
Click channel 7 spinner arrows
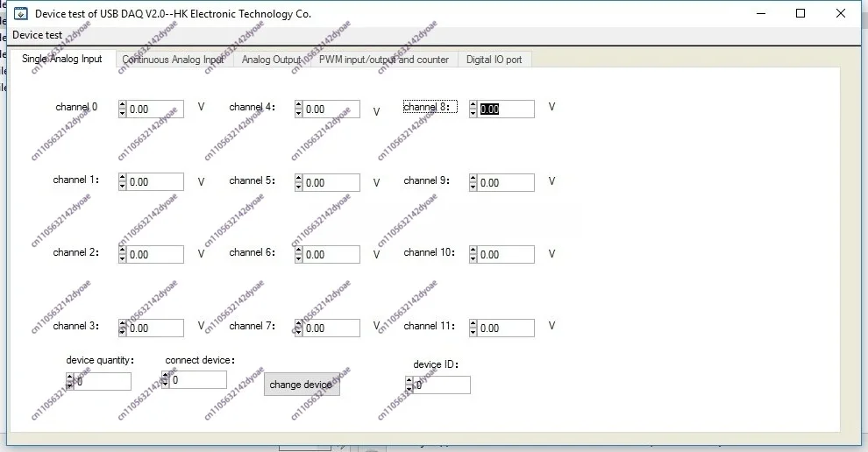coord(298,328)
